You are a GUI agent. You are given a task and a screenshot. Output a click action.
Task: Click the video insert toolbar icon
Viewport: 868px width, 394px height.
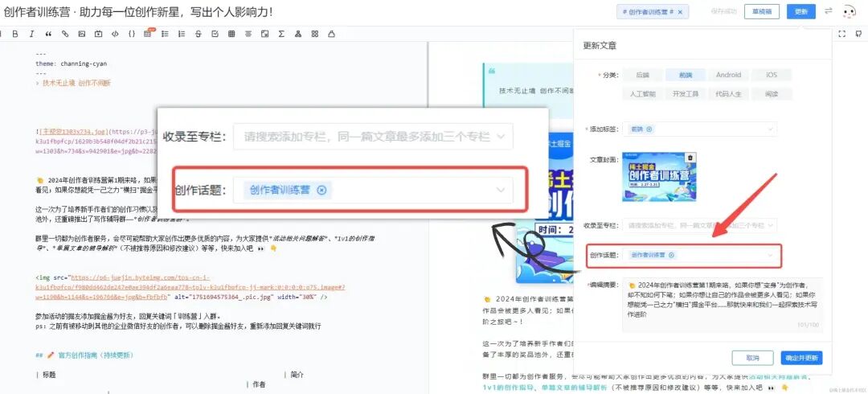tap(98, 35)
